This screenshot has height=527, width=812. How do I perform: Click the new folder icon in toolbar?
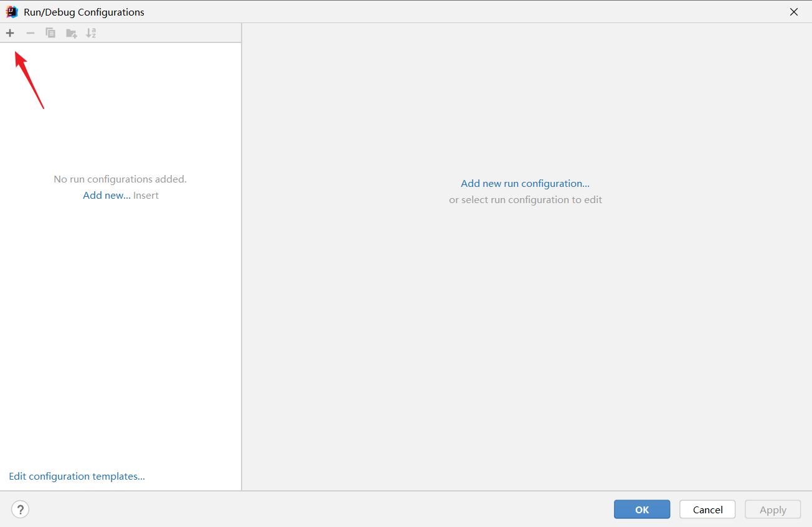click(72, 33)
